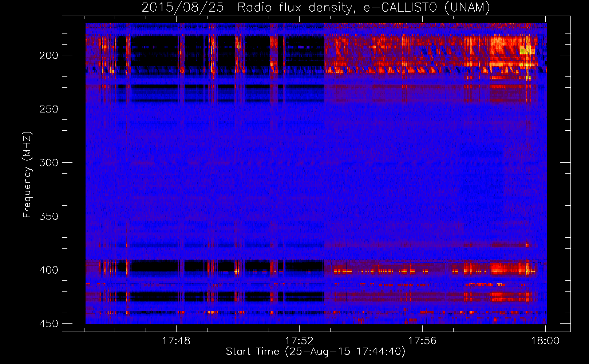The height and width of the screenshot is (364, 589).
Task: Click the 17:56 time tick label
Action: [x=422, y=341]
